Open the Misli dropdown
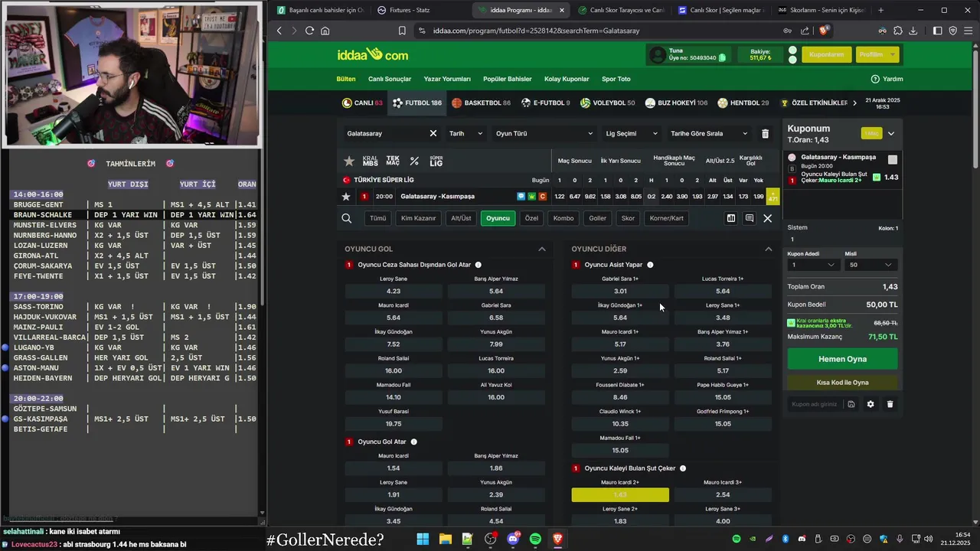The height and width of the screenshot is (551, 980). 871,265
